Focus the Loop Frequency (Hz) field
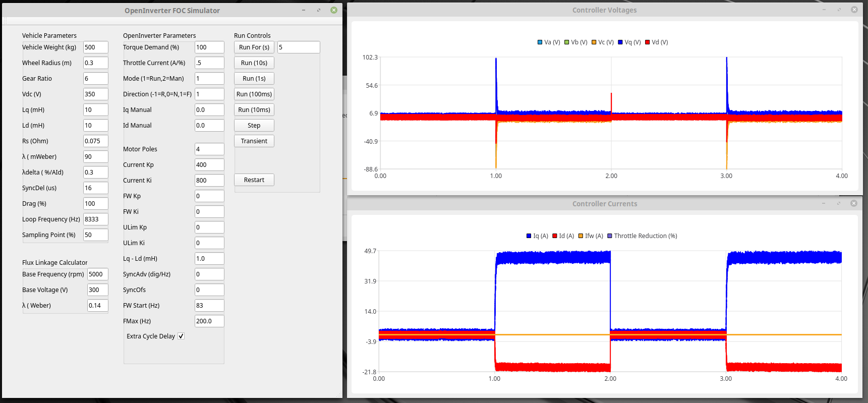Screen dimensions: 868x403 click(95, 219)
